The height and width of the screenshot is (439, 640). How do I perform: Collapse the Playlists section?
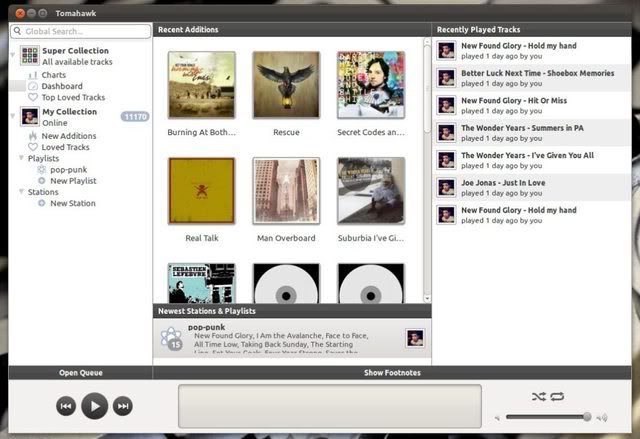(x=21, y=157)
